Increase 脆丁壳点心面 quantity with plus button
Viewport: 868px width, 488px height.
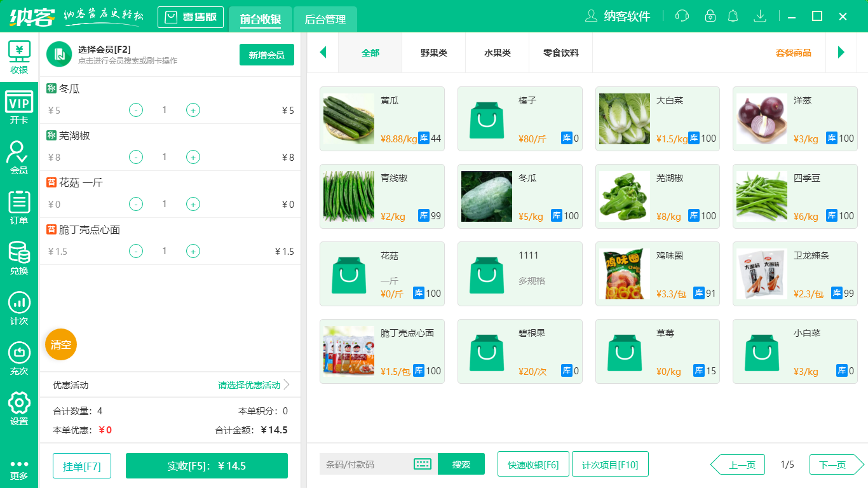coord(193,251)
